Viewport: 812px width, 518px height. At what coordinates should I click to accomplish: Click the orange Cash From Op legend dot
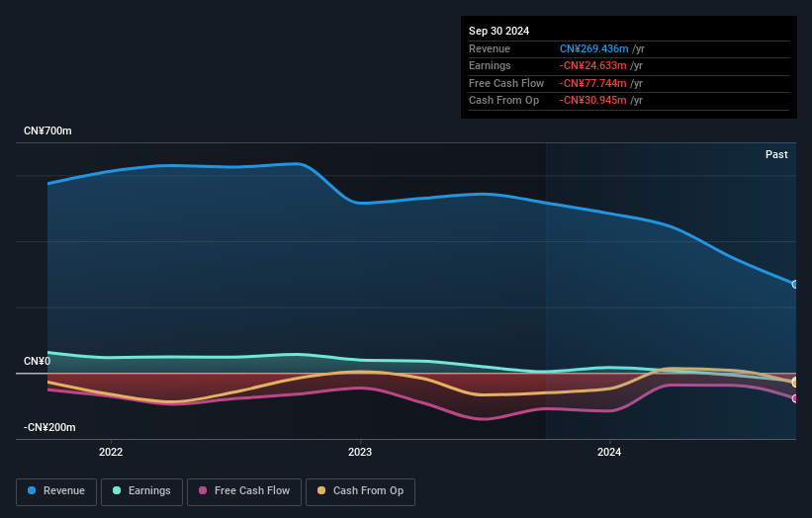click(x=321, y=490)
